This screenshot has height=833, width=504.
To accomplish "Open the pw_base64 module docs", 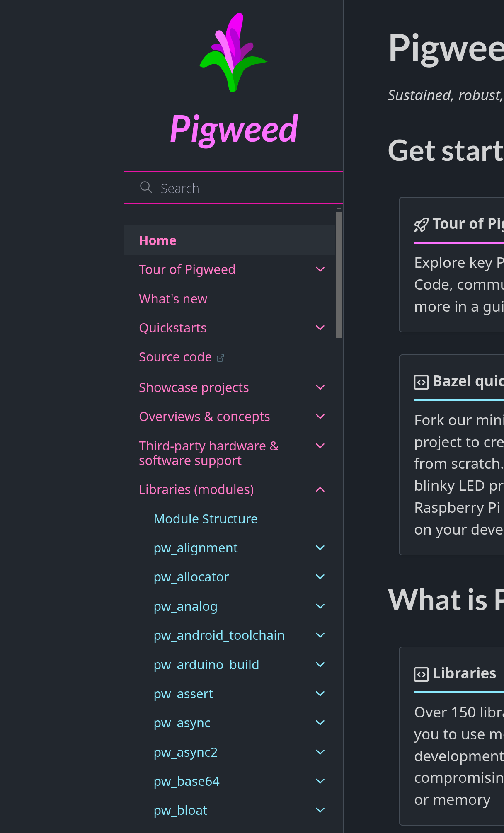I will [x=187, y=781].
